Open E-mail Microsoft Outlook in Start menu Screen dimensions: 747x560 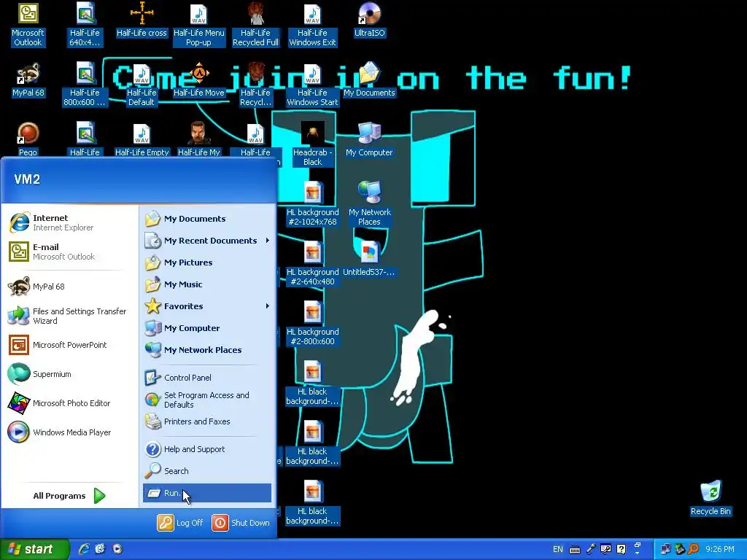(x=69, y=252)
